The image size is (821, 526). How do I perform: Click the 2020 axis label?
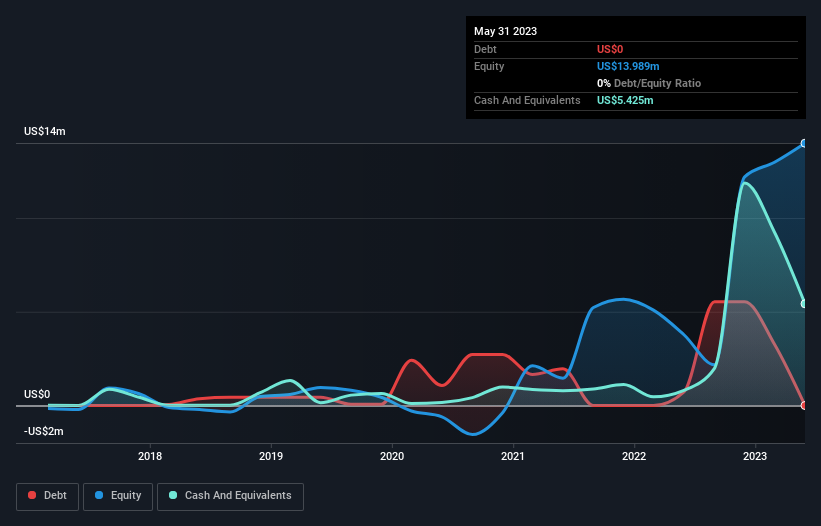pyautogui.click(x=392, y=456)
